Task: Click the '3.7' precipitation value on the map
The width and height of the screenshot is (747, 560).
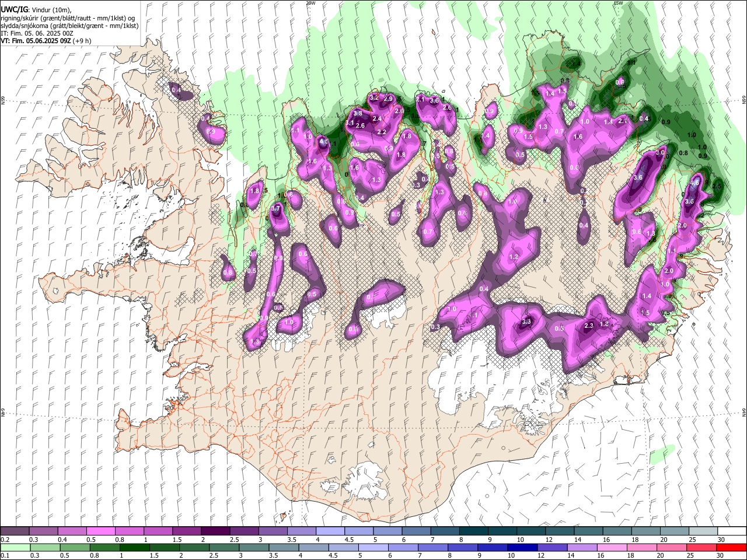Action: [x=277, y=208]
